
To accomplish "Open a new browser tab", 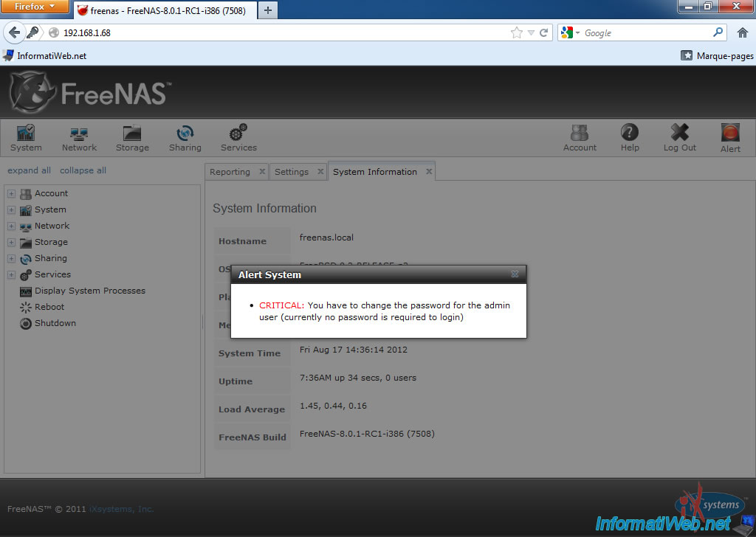I will click(x=268, y=10).
